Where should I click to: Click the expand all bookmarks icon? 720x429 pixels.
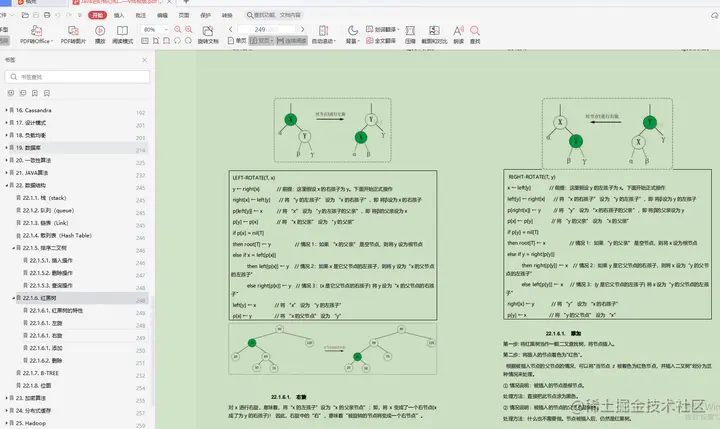[x=11, y=93]
